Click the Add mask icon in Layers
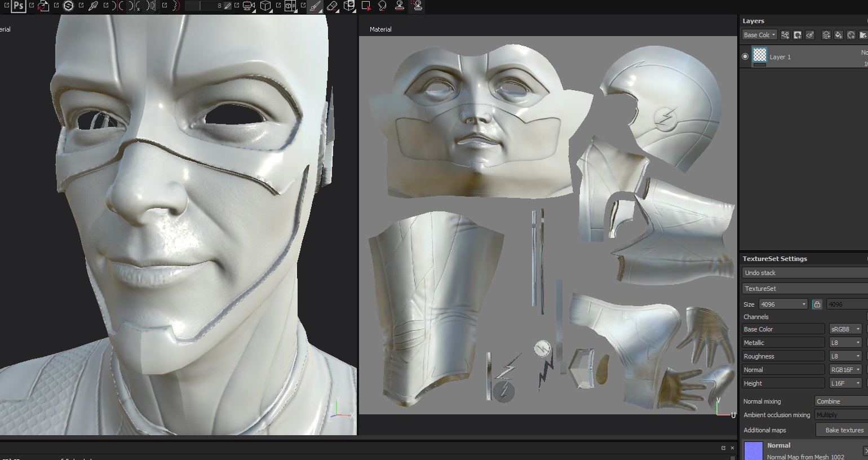Viewport: 868px width, 460px height. click(x=798, y=35)
